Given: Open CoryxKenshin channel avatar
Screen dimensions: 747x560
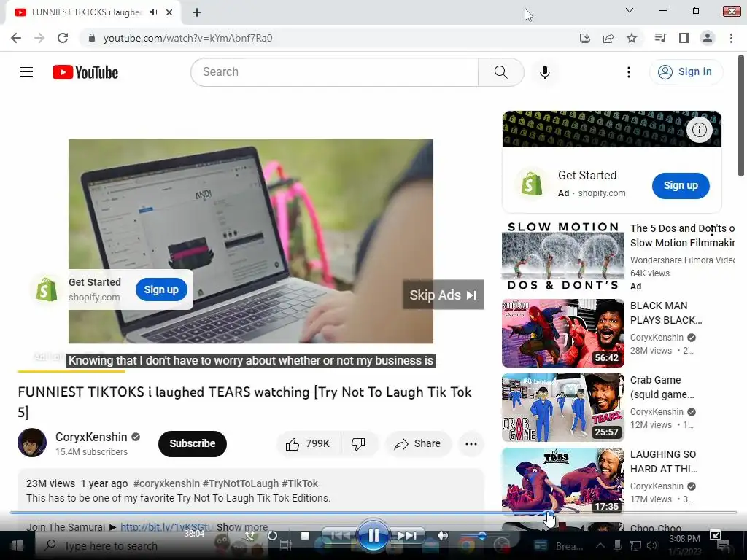Looking at the screenshot, I should 32,443.
